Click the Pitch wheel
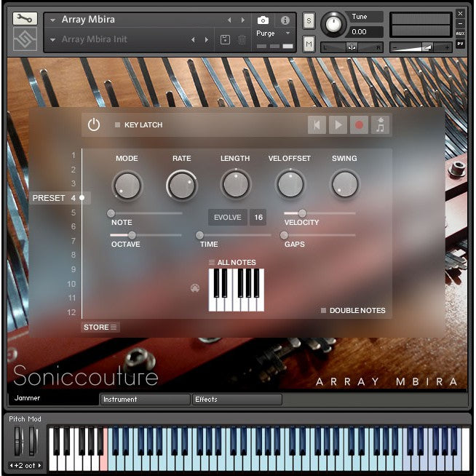The image size is (476, 476). (17, 441)
